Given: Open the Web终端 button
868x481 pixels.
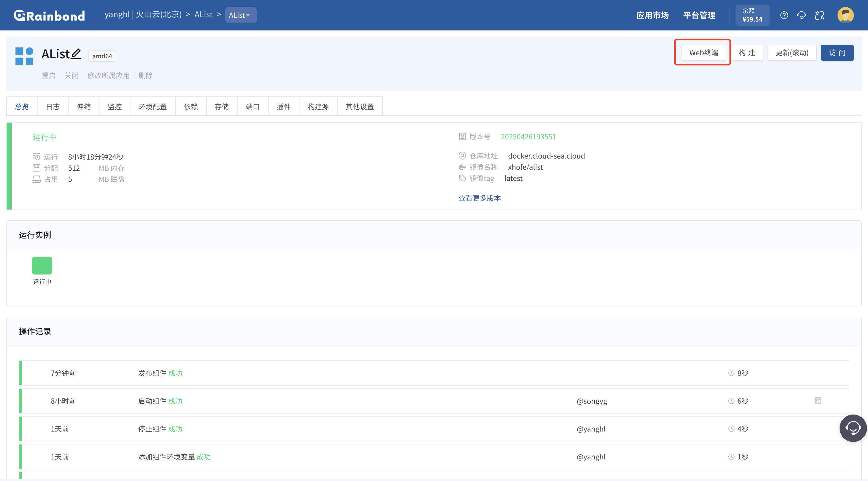Looking at the screenshot, I should 704,53.
